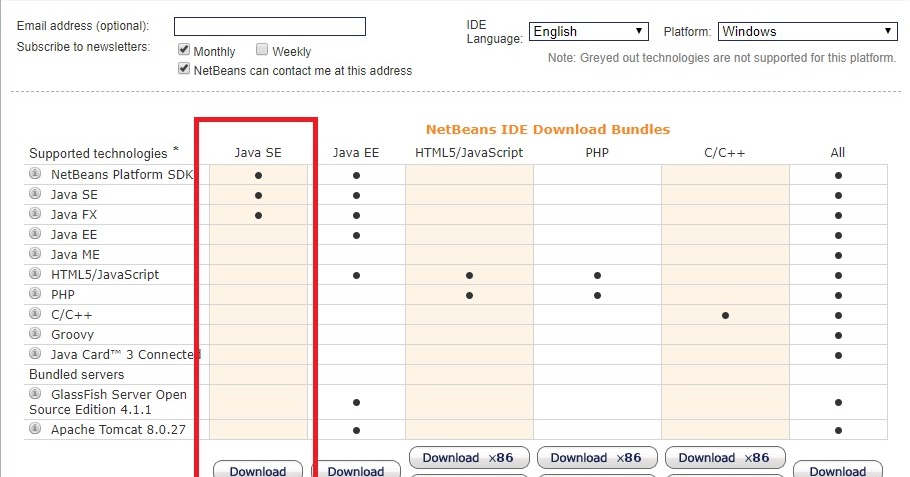
Task: Click the Subscribe to newsletters label
Action: point(83,47)
